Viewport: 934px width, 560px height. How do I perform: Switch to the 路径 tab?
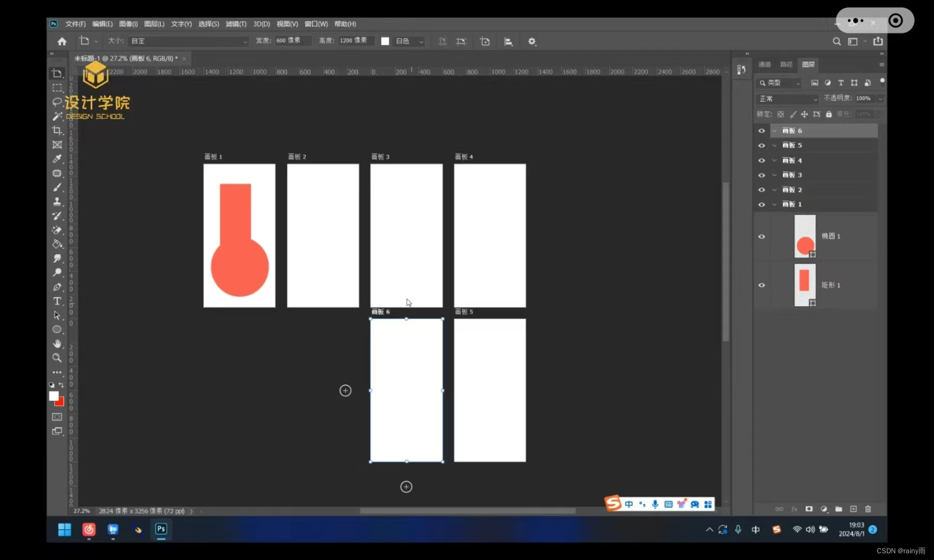(786, 64)
